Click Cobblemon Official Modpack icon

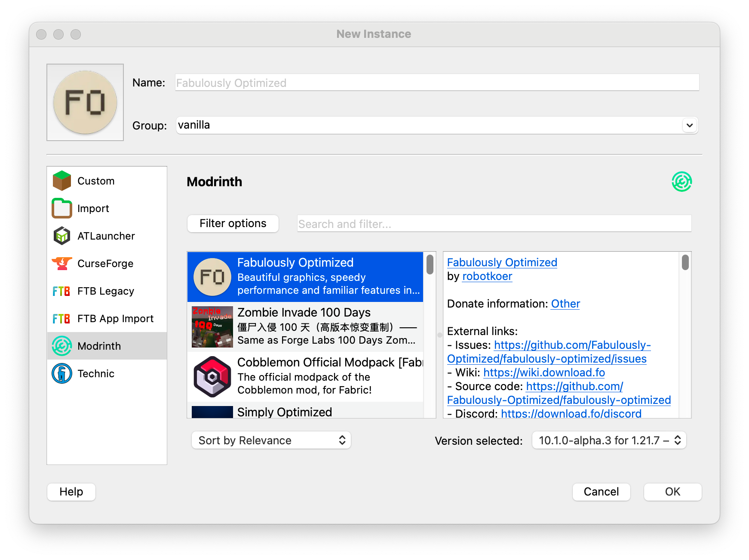coord(212,377)
